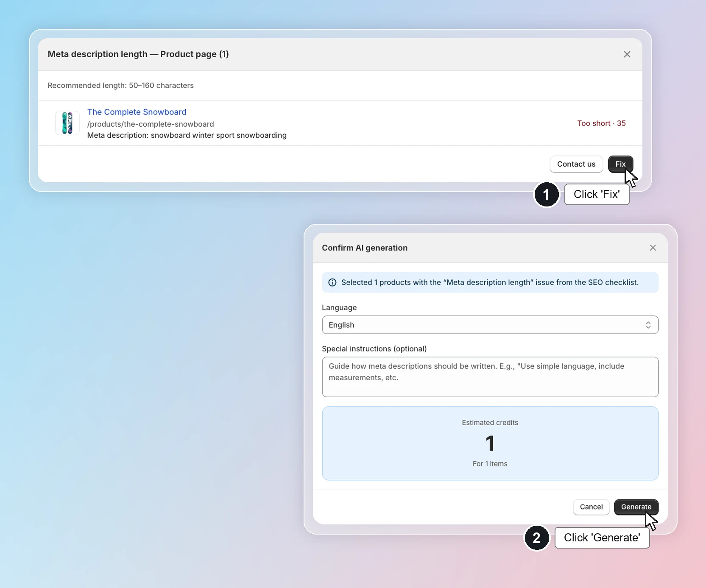The height and width of the screenshot is (588, 706).
Task: Click the 'Estimated credits' label
Action: pyautogui.click(x=490, y=423)
